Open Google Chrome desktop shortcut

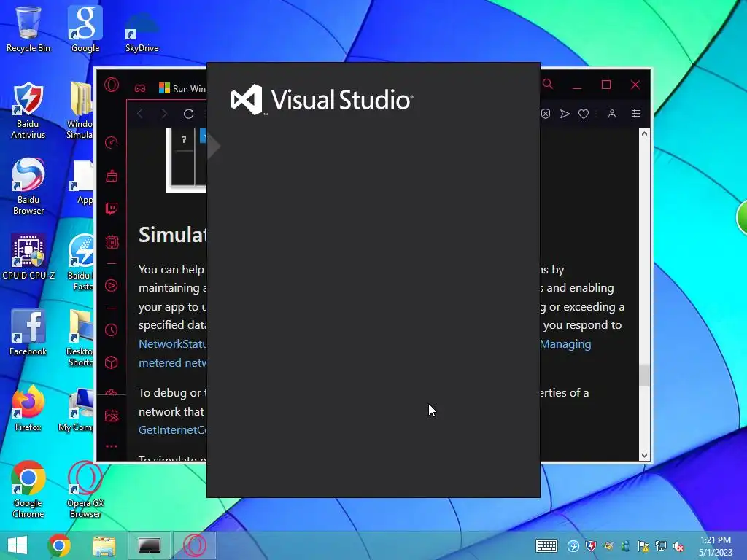click(x=28, y=489)
